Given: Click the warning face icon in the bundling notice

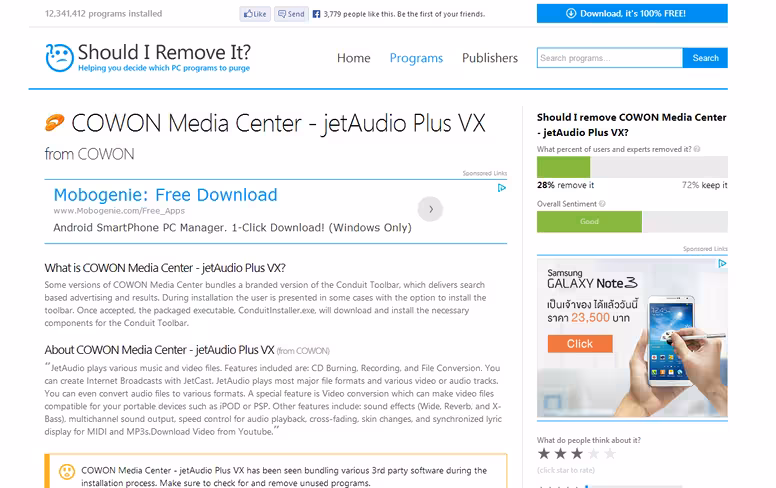Looking at the screenshot, I should pyautogui.click(x=67, y=472).
